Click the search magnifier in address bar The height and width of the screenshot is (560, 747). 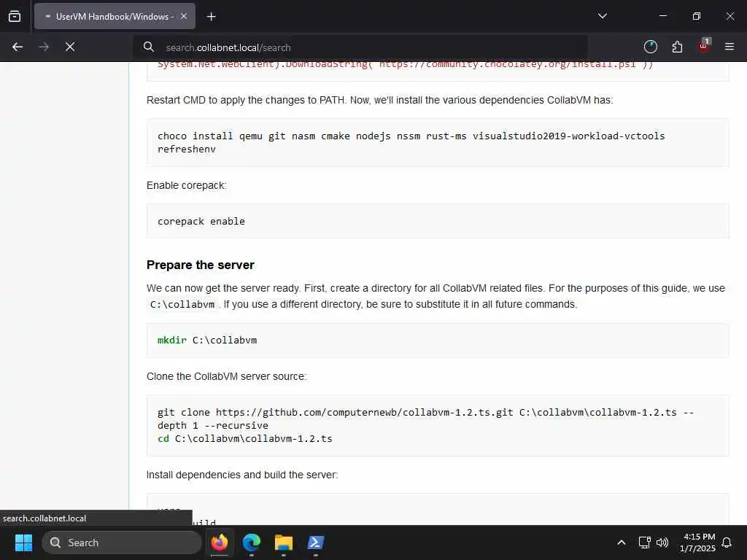point(149,47)
